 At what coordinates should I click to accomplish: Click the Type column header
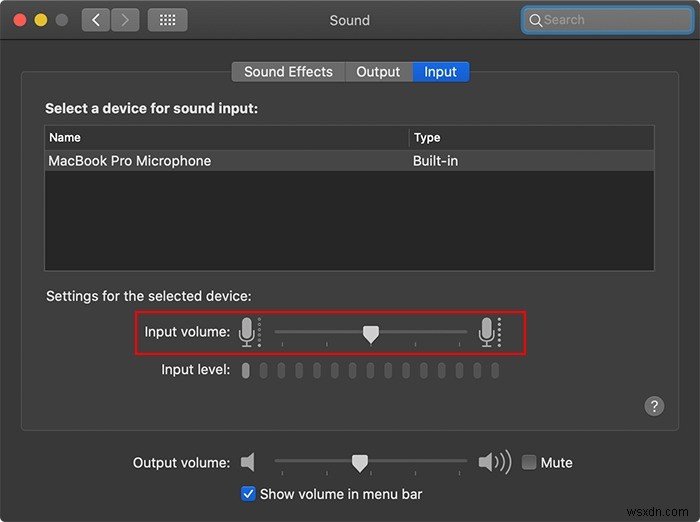pyautogui.click(x=531, y=137)
